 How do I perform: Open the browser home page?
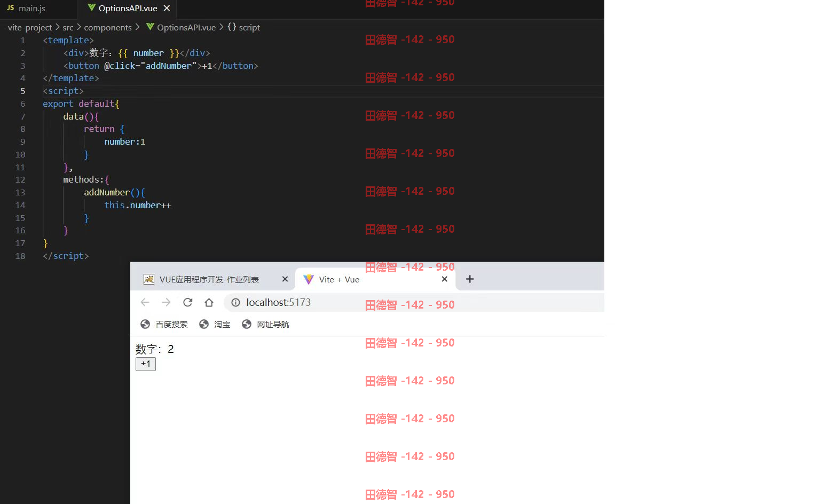(x=209, y=303)
